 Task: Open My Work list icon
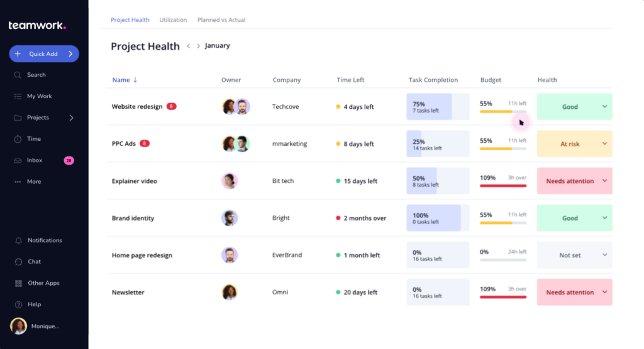(18, 96)
